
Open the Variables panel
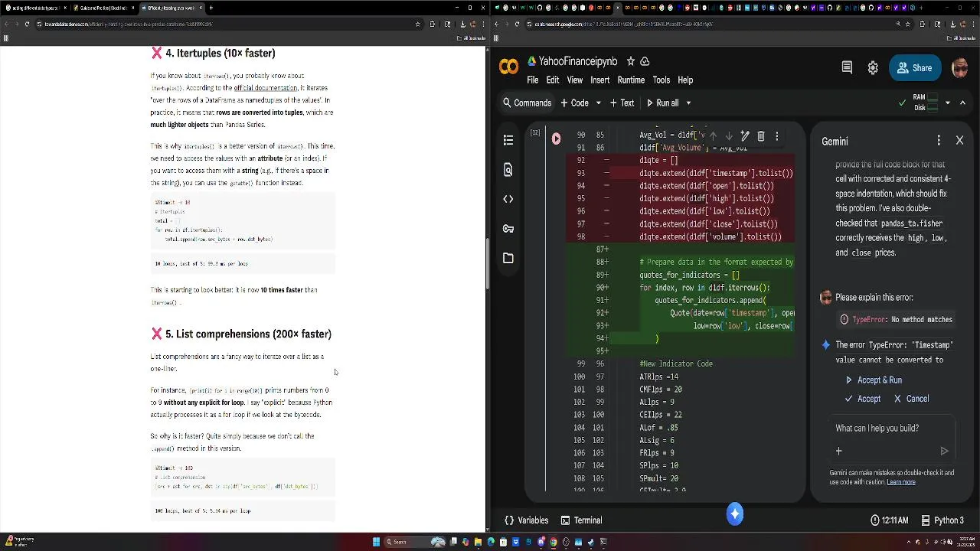tap(526, 520)
